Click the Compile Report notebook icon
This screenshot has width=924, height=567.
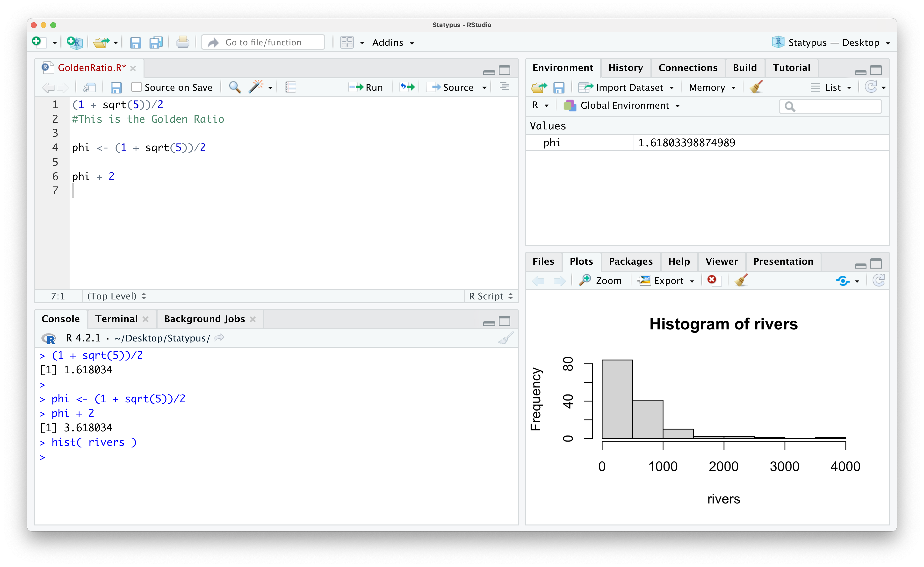pyautogui.click(x=290, y=87)
